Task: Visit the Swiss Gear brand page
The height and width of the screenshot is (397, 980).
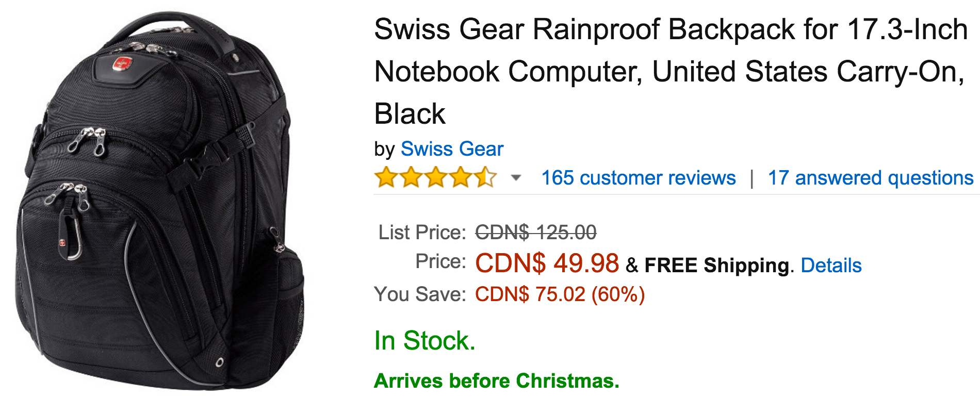Action: pyautogui.click(x=452, y=149)
